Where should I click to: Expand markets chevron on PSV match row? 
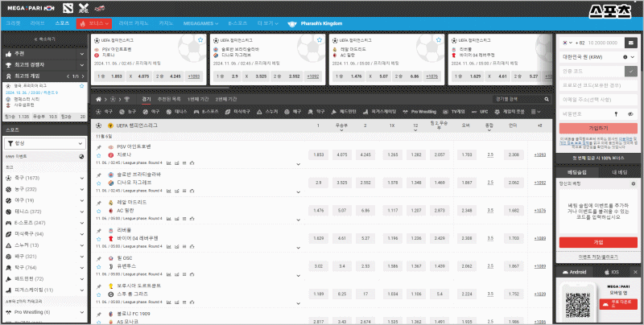pyautogui.click(x=299, y=164)
